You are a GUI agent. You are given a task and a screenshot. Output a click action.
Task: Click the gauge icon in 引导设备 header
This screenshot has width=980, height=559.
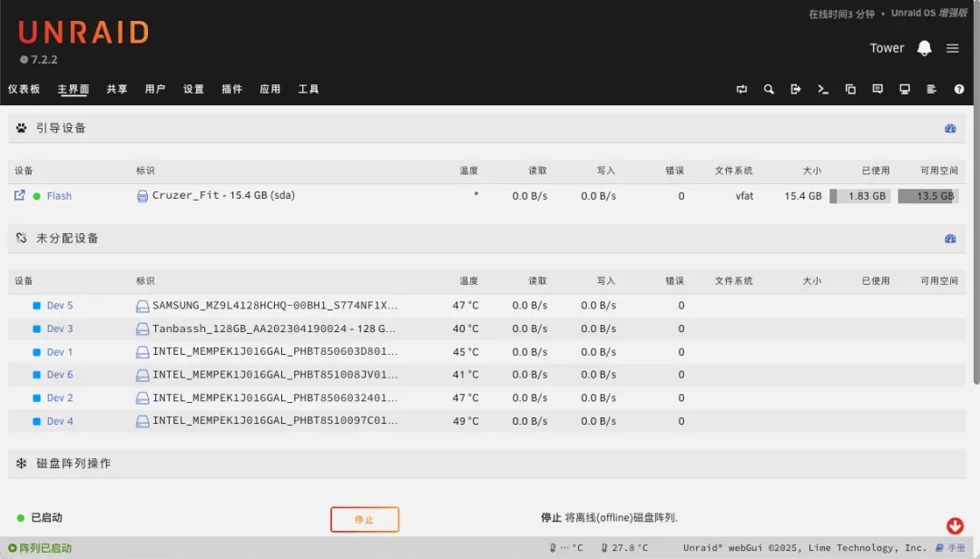coord(950,129)
